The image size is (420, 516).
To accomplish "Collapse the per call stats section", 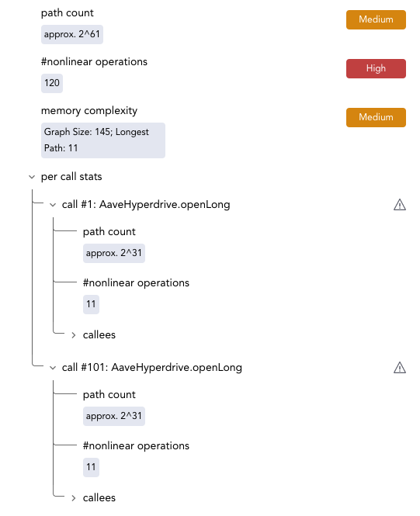I will (x=32, y=177).
